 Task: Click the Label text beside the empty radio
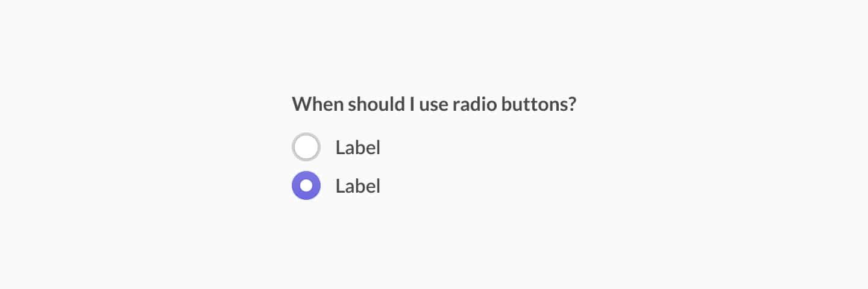pos(358,147)
